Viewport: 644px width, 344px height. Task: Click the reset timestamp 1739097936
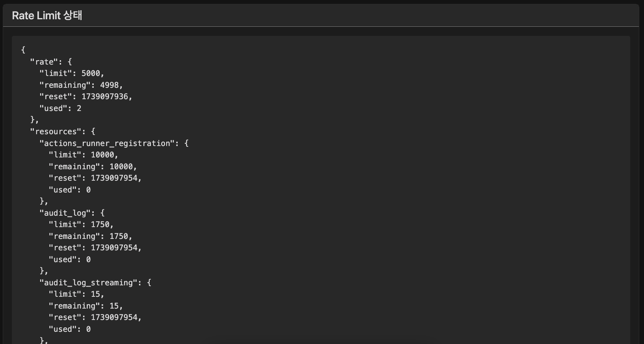(x=106, y=96)
